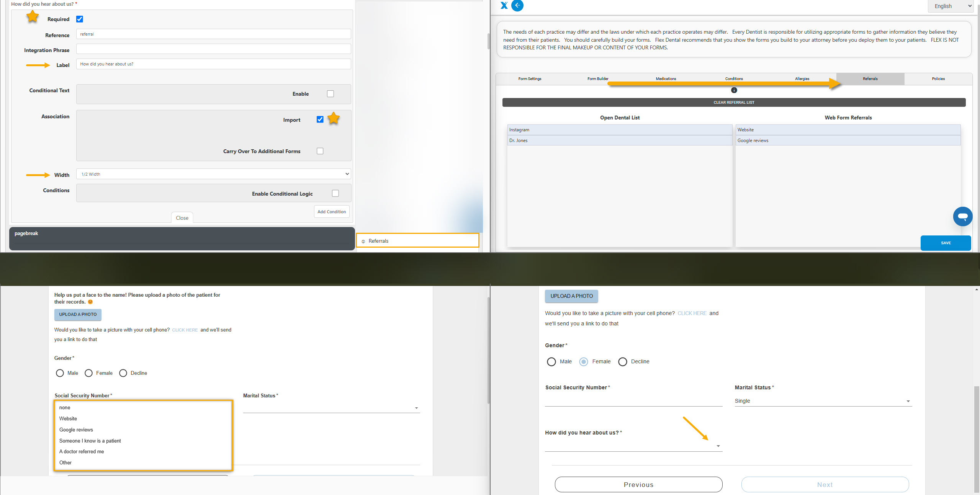Click Upload a Photo in right preview
This screenshot has width=980, height=495.
point(571,296)
